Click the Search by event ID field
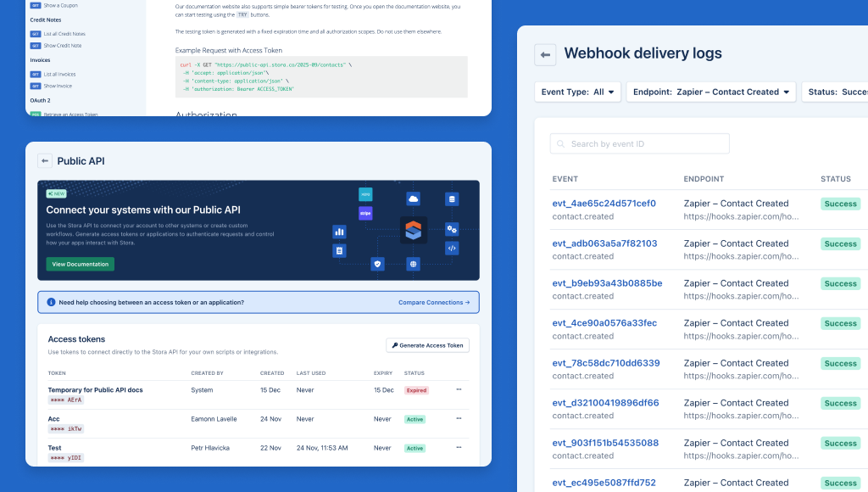This screenshot has width=868, height=492. (x=639, y=143)
